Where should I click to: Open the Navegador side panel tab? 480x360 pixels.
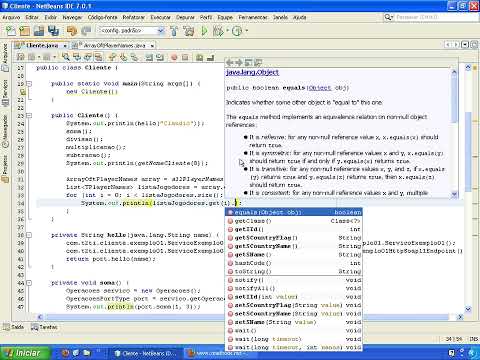tap(5, 132)
